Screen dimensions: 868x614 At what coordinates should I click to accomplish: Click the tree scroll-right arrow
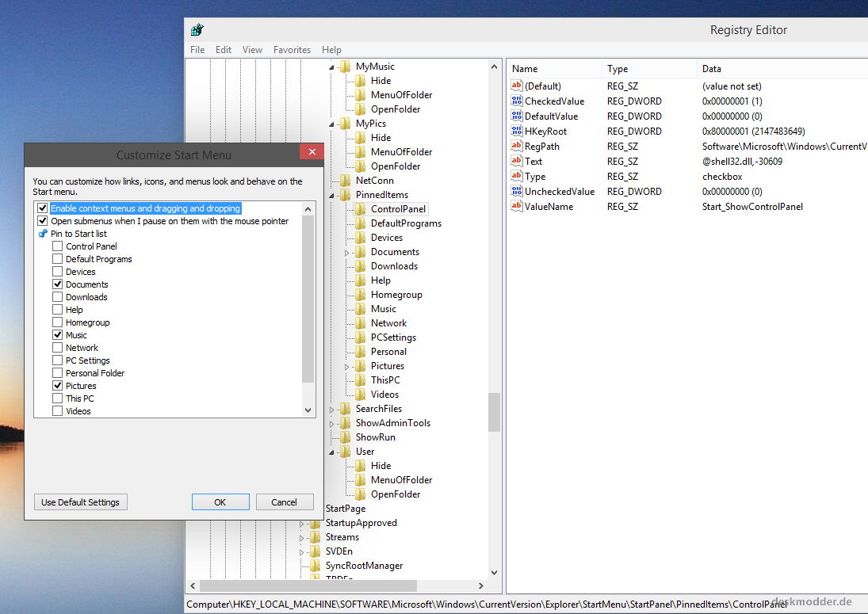click(480, 585)
